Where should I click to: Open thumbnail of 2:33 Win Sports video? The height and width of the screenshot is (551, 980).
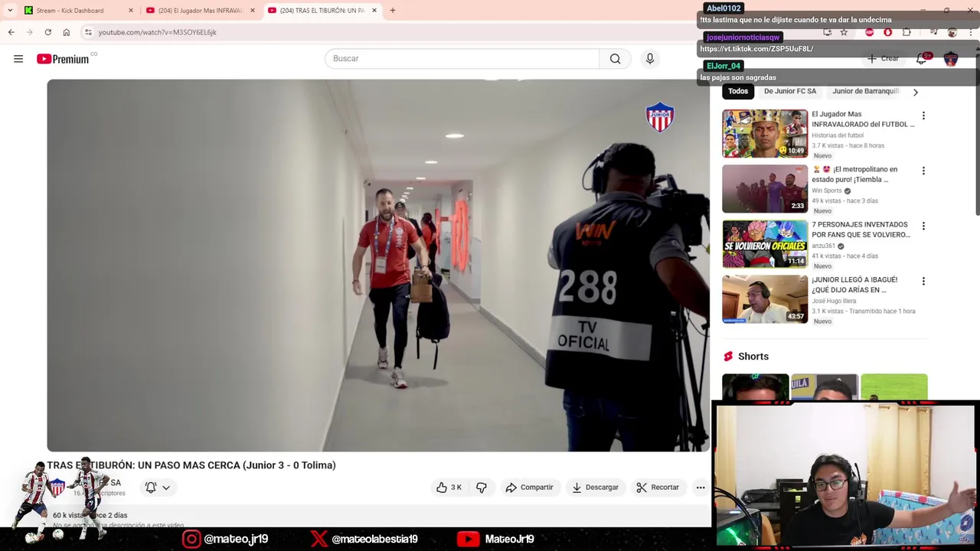pyautogui.click(x=765, y=189)
